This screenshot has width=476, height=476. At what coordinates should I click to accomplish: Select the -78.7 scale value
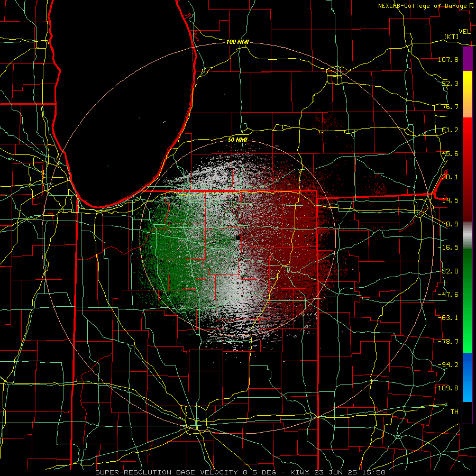pos(448,342)
